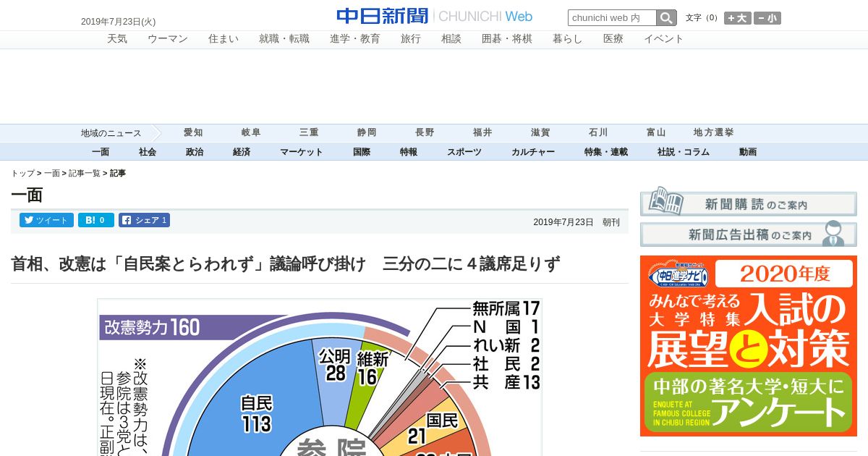Screen dimensions: 868x456
Task: Go to 暮らし section
Action: pos(568,39)
